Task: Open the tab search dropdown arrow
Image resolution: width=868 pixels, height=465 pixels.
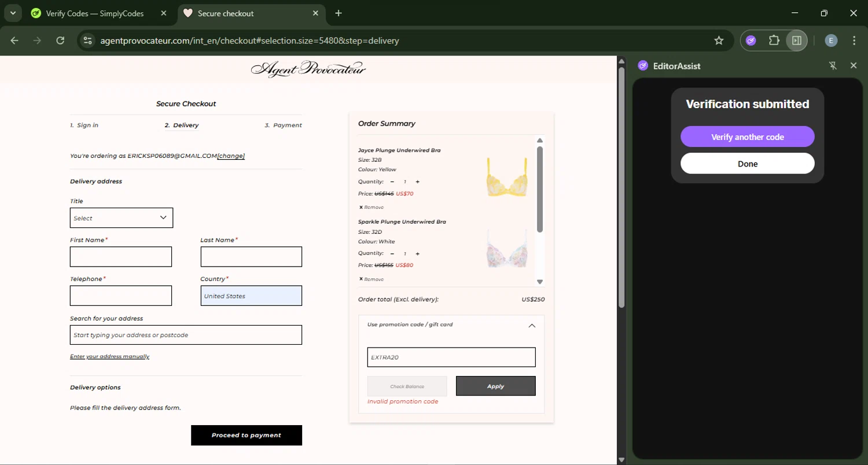Action: click(x=13, y=13)
